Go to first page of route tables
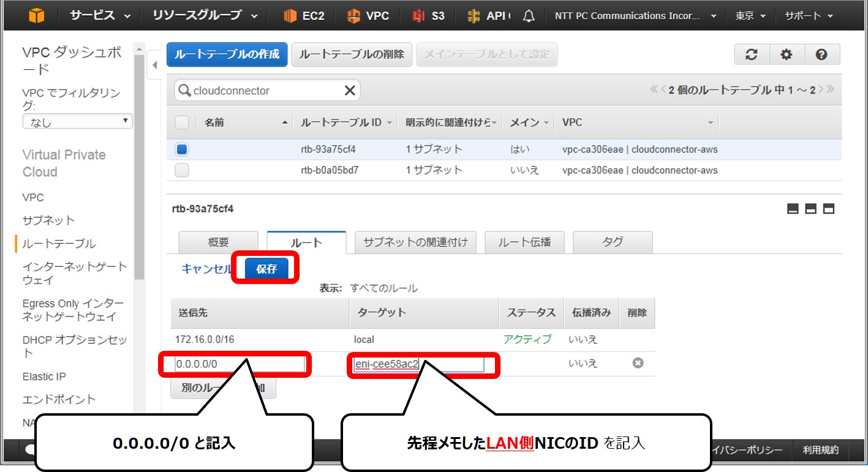 click(x=654, y=89)
